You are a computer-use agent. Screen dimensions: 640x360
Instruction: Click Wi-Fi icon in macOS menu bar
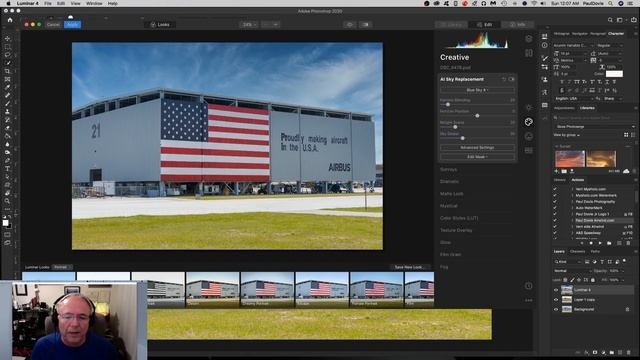coord(534,3)
